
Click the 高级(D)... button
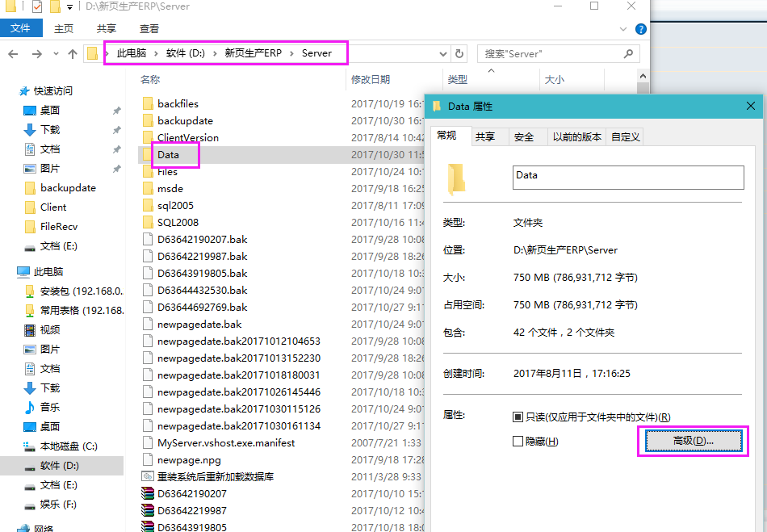point(693,441)
